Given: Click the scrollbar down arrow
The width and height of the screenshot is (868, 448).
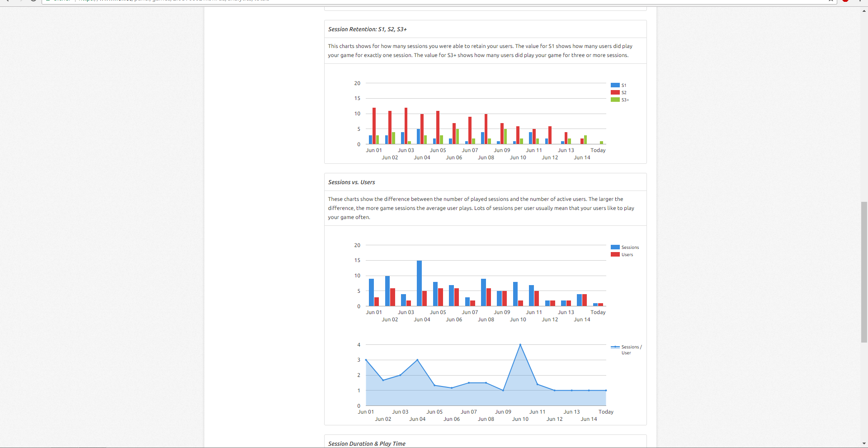Looking at the screenshot, I should click(x=864, y=443).
